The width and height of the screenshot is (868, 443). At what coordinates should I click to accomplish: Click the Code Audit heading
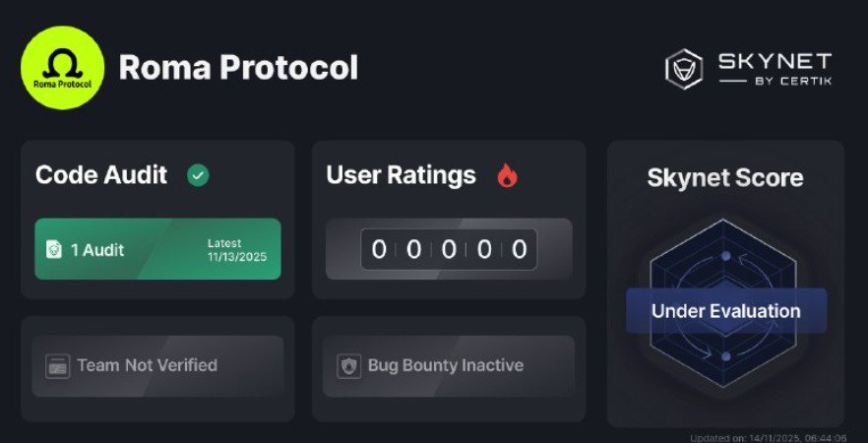(101, 175)
